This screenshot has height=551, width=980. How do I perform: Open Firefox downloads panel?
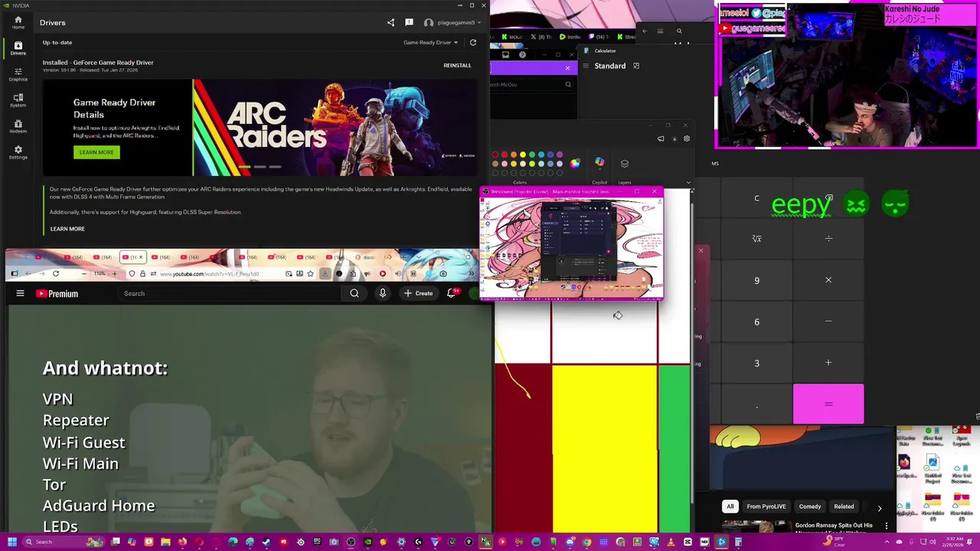click(325, 274)
